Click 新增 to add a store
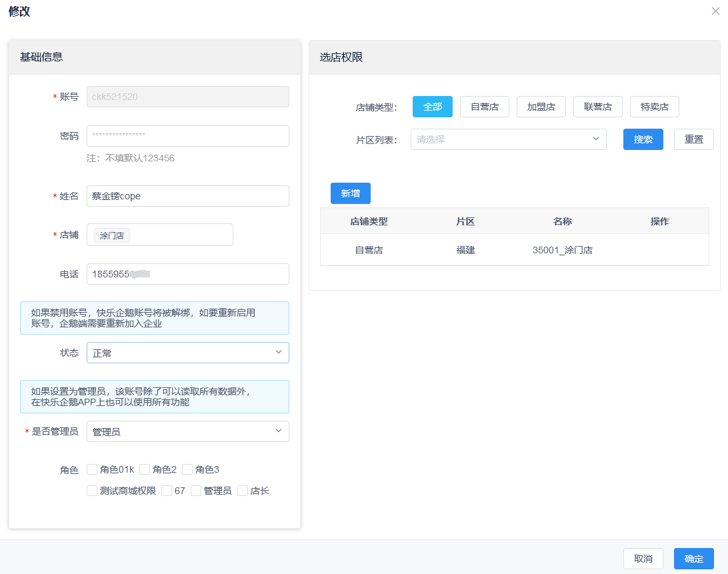This screenshot has height=574, width=728. [350, 193]
